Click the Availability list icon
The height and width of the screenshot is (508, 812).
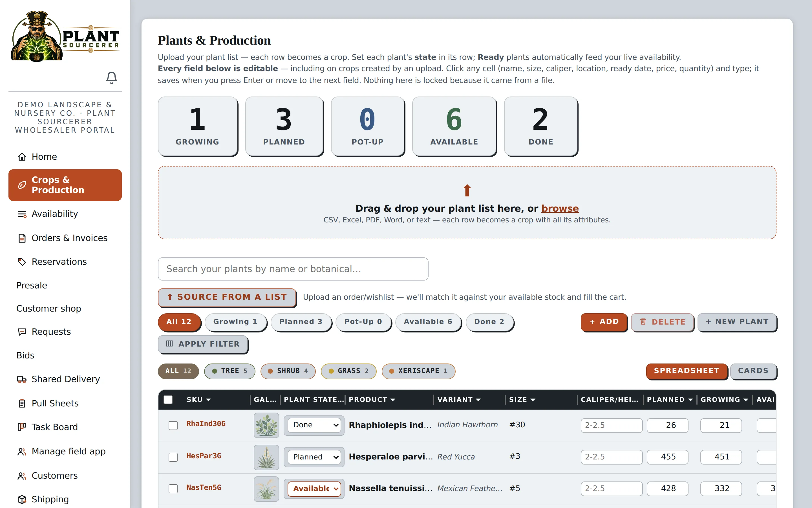point(22,214)
